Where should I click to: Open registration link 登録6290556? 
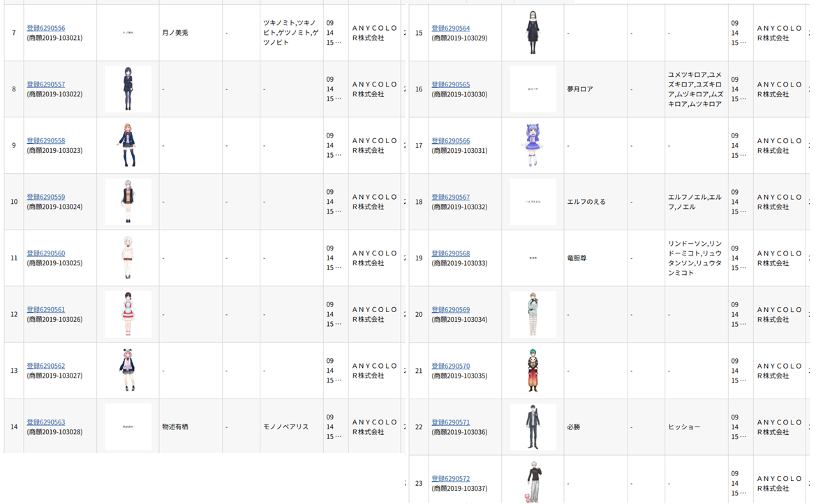(46, 29)
